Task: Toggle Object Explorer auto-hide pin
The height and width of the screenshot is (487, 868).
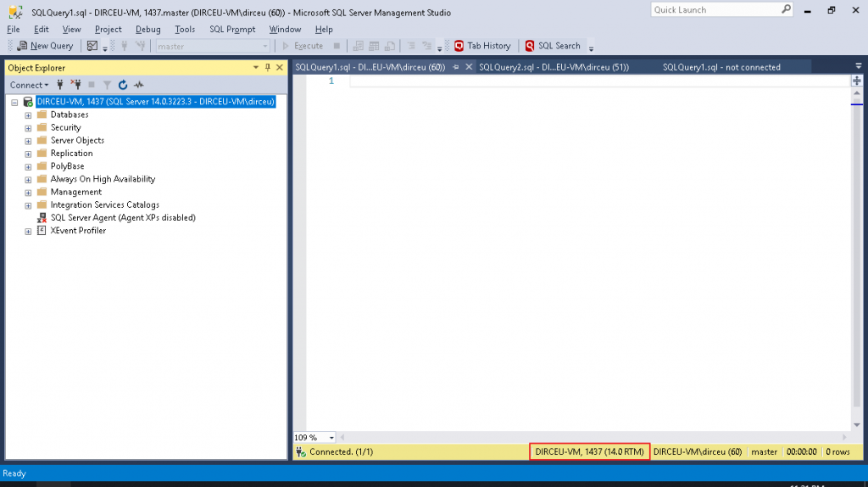Action: [x=268, y=68]
